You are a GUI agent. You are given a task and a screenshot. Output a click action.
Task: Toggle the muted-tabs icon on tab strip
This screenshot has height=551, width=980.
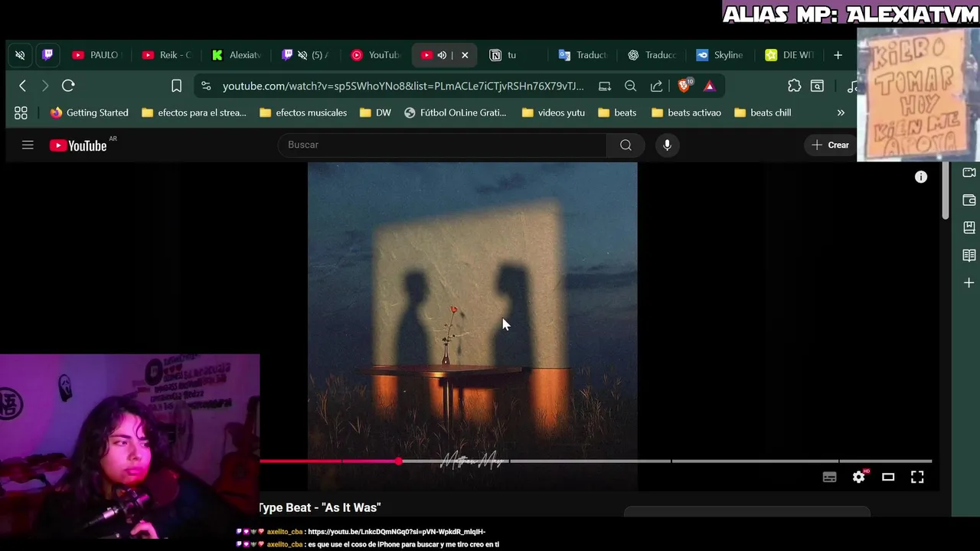[x=20, y=55]
